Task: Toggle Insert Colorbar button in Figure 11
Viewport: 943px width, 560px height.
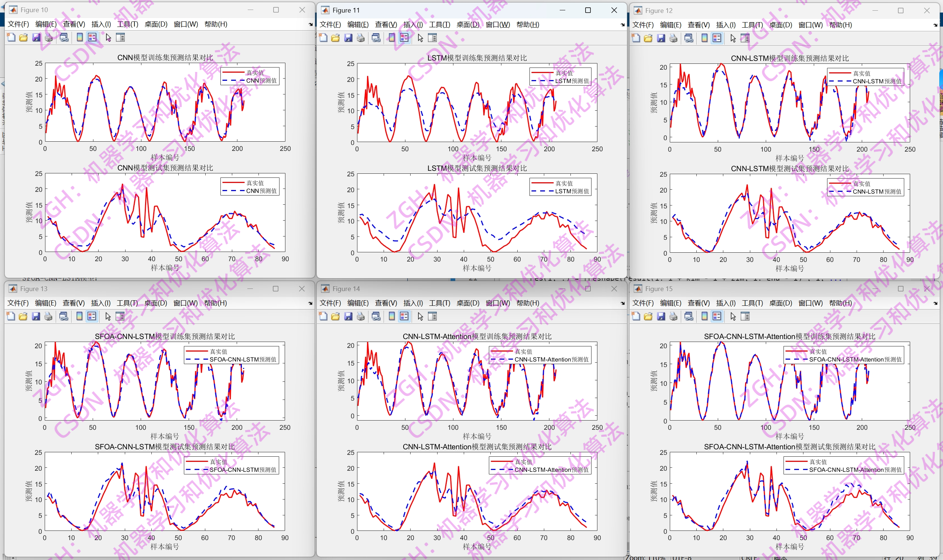Action: pyautogui.click(x=392, y=38)
